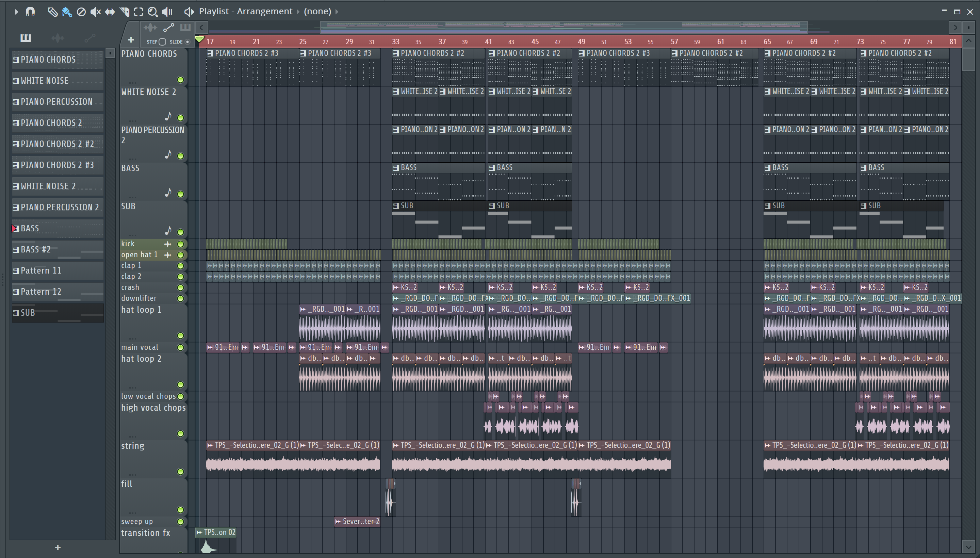
Task: Show automation clips in picker panel
Action: (90, 37)
